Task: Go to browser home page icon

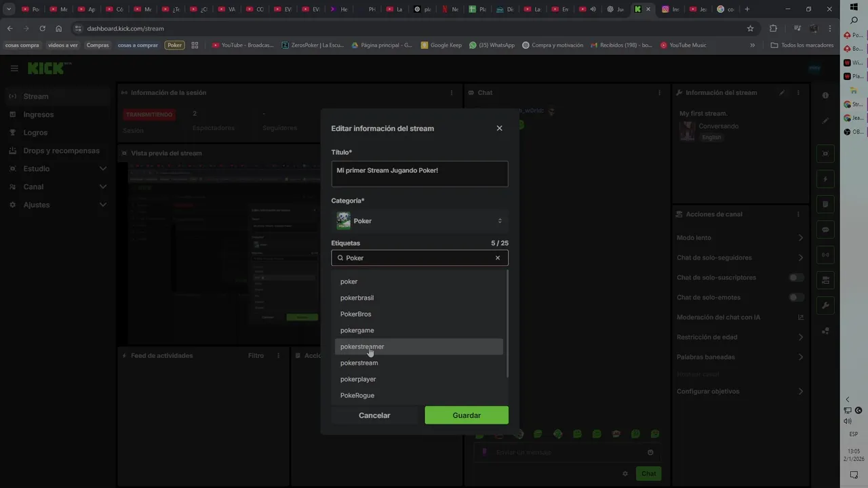Action: (59, 28)
